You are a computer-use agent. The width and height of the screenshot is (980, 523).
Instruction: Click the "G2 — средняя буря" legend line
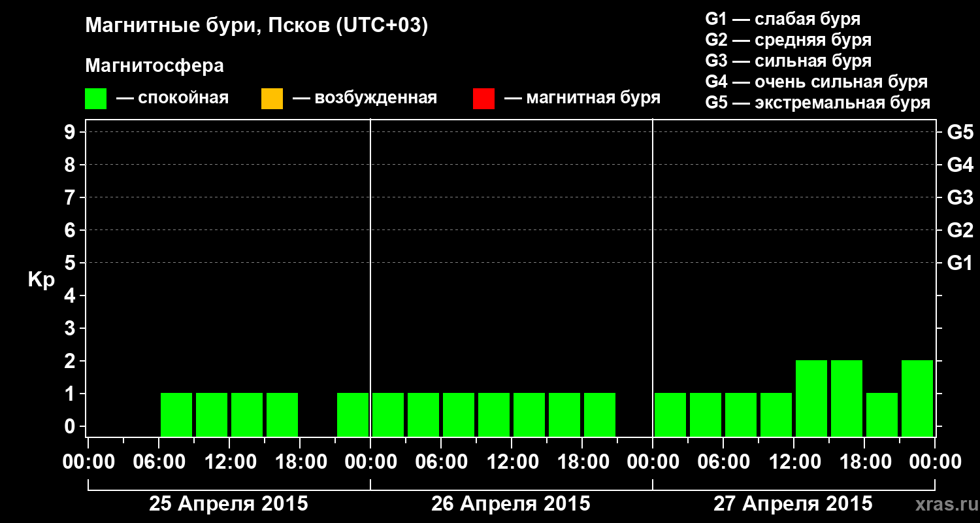pyautogui.click(x=788, y=40)
